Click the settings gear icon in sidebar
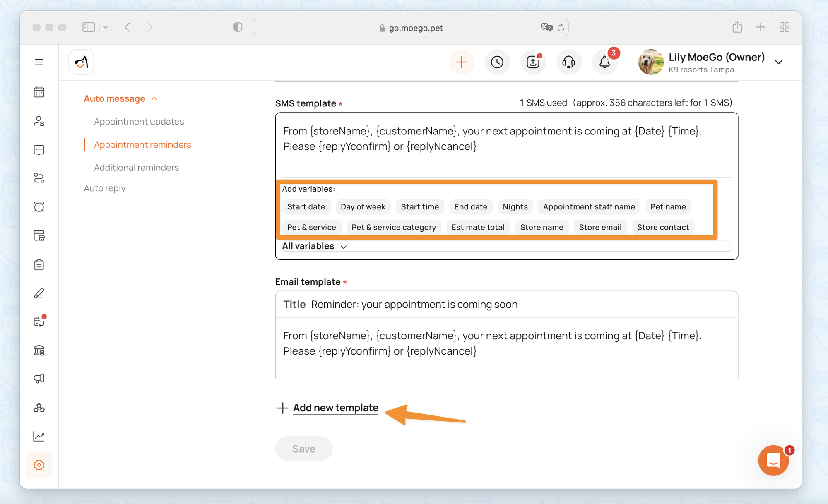 tap(39, 465)
